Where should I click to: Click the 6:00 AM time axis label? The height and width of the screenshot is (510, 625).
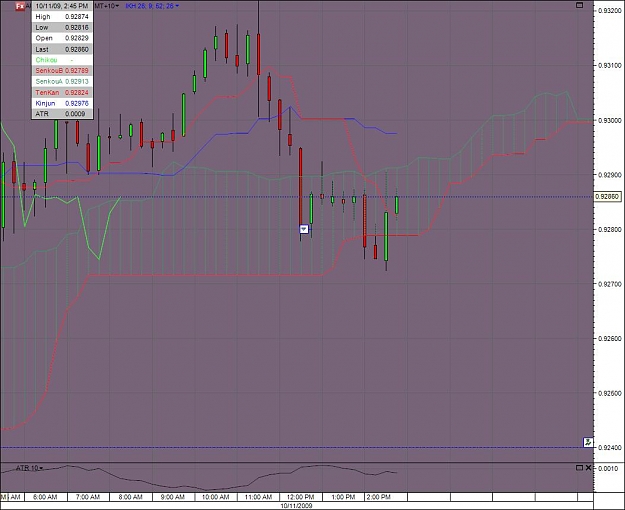pos(45,497)
